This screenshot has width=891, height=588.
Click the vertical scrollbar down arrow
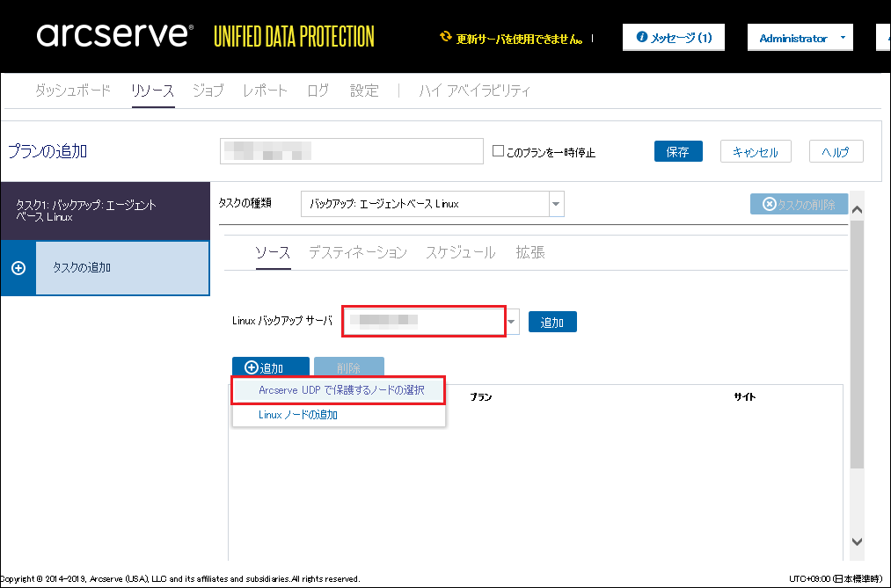(x=857, y=541)
